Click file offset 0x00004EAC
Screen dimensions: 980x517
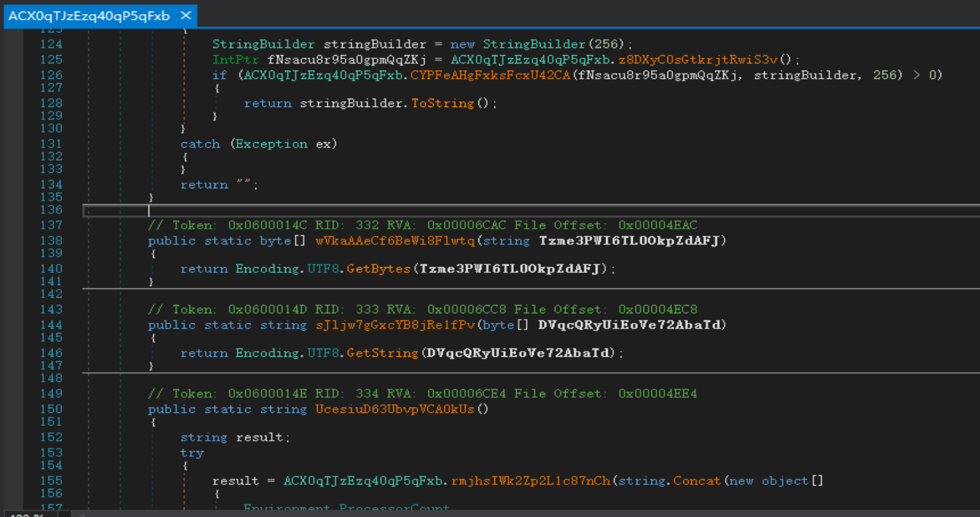pyautogui.click(x=658, y=226)
